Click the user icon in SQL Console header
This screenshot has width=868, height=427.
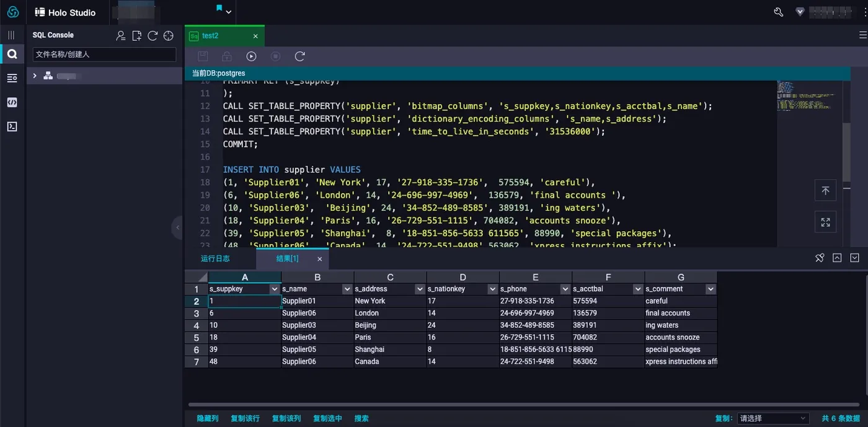[121, 36]
